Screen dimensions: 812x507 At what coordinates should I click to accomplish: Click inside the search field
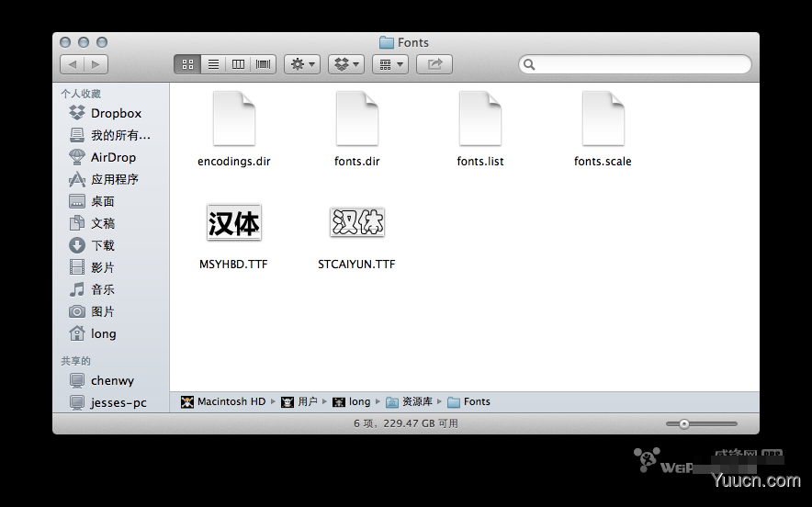tap(635, 64)
